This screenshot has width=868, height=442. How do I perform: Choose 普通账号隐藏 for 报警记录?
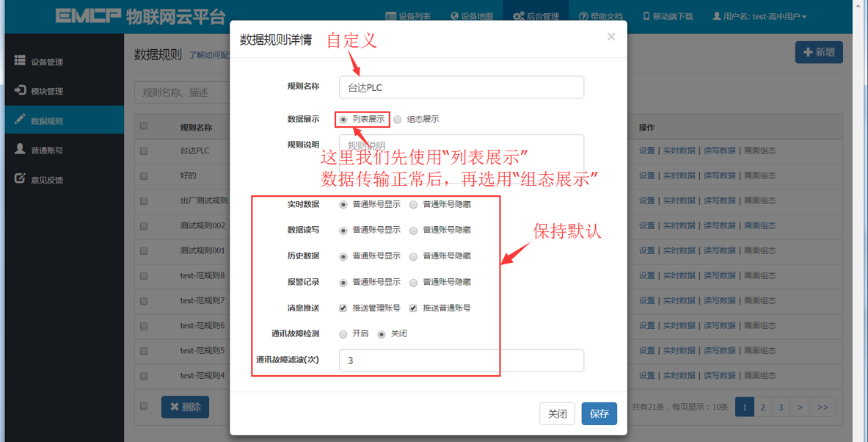[414, 282]
